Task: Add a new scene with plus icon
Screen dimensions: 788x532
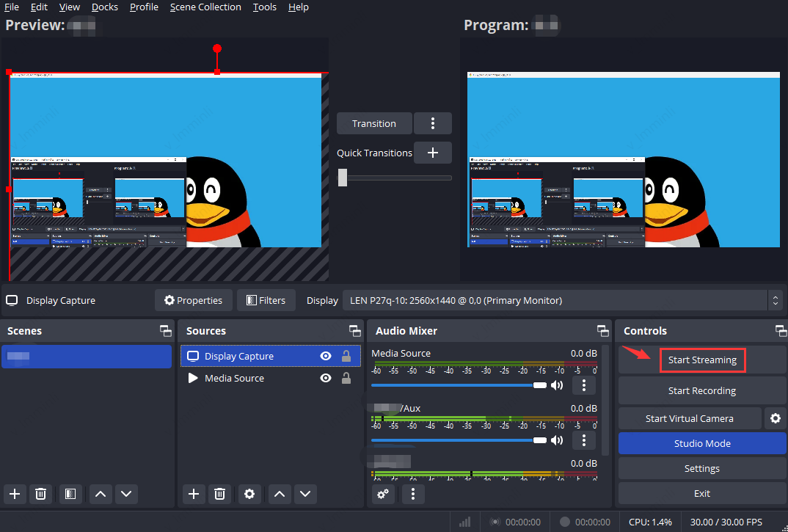Action: click(15, 494)
